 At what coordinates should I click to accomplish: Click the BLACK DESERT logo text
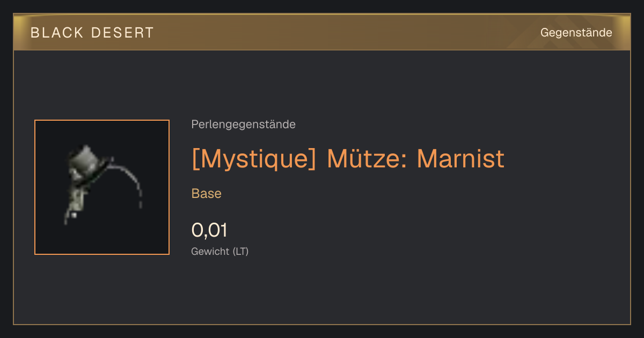[x=92, y=33]
